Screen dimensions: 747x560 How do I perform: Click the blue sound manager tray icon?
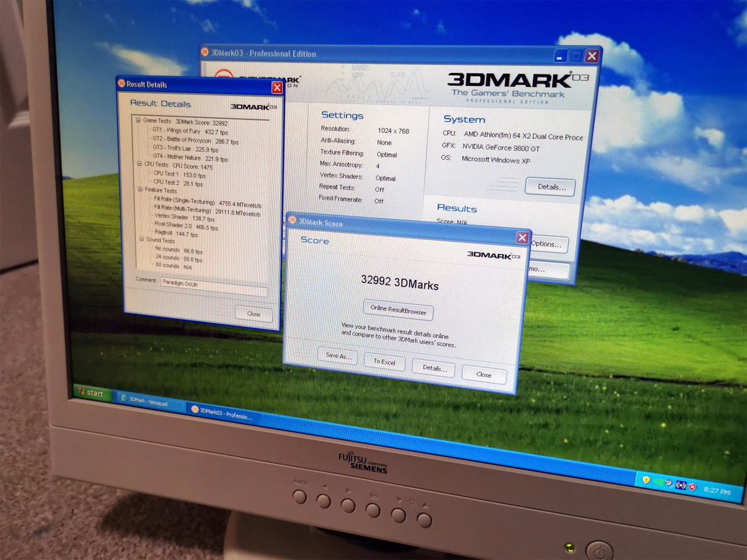pyautogui.click(x=680, y=485)
